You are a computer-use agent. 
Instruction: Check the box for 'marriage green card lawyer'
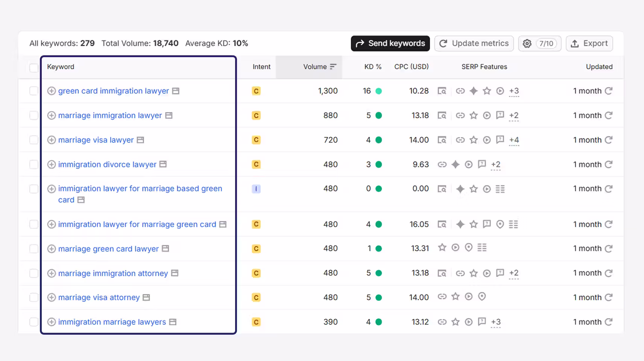click(x=34, y=249)
